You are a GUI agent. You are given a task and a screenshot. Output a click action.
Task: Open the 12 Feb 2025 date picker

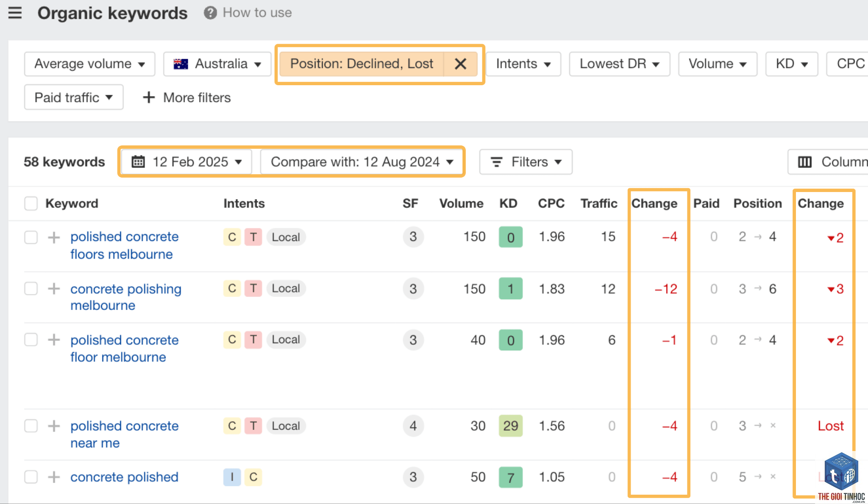pyautogui.click(x=187, y=162)
